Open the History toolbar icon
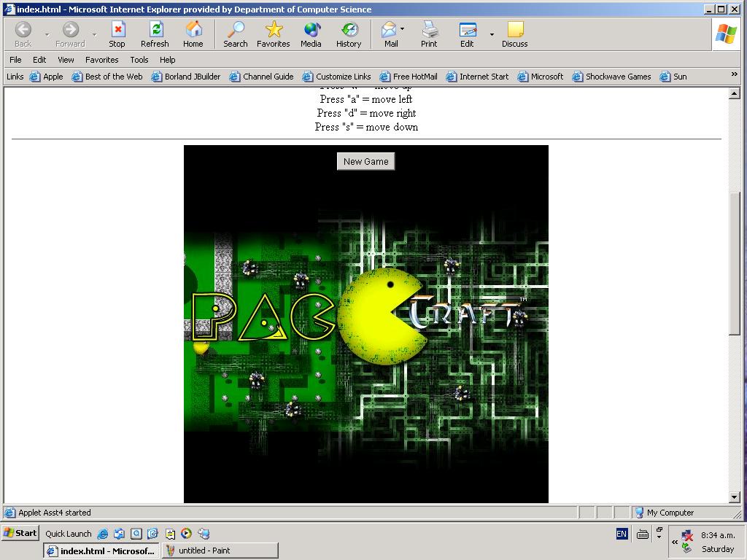 coord(349,34)
